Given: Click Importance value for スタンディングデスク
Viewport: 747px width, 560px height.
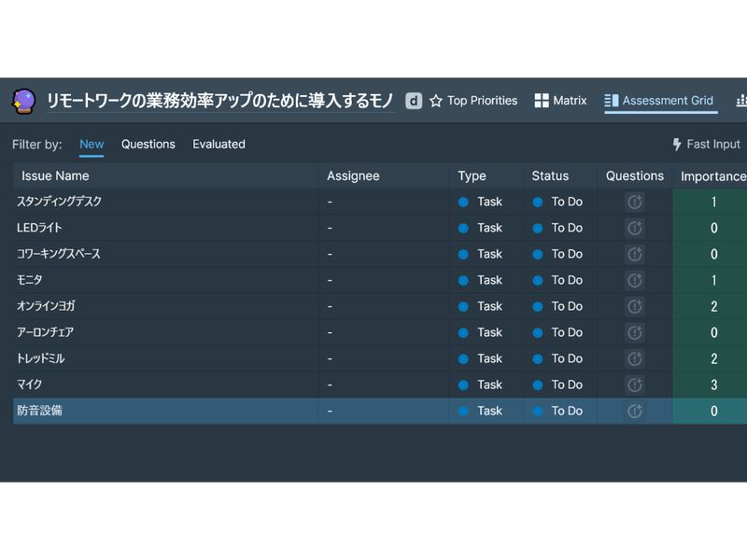Looking at the screenshot, I should pos(713,202).
